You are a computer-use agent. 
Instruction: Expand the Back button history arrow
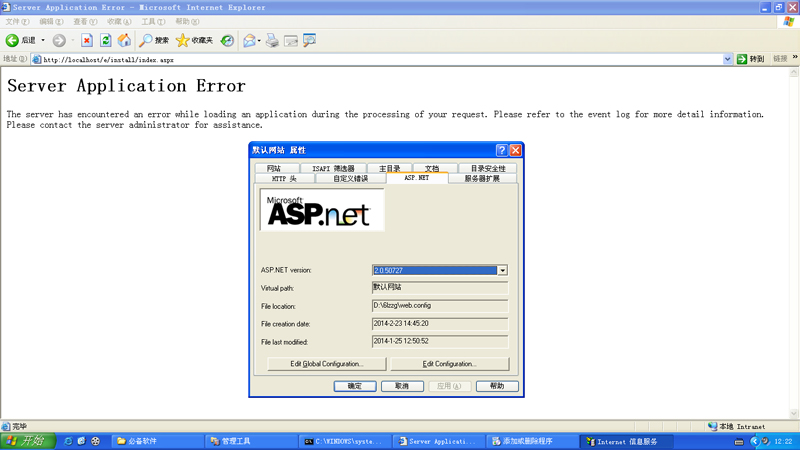tap(43, 41)
